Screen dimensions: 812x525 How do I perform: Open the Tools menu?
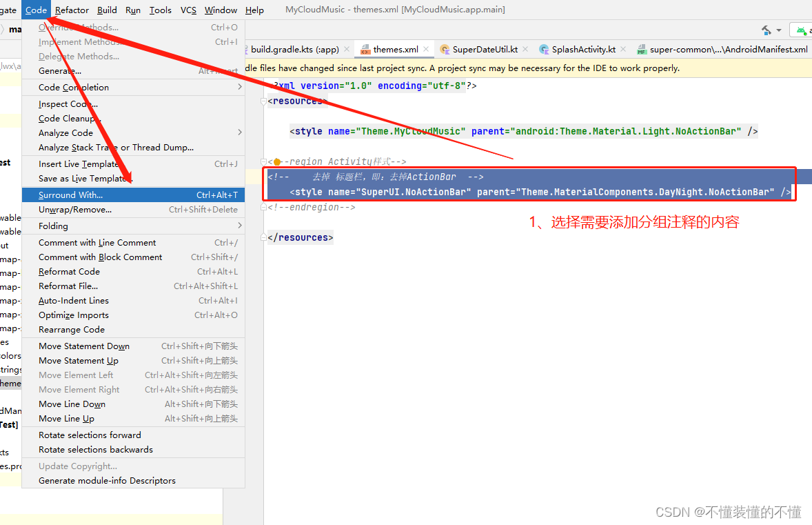click(x=161, y=10)
